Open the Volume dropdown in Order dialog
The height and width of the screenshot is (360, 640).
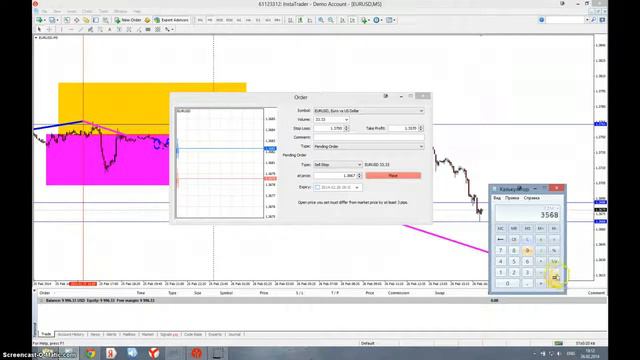coord(331,119)
